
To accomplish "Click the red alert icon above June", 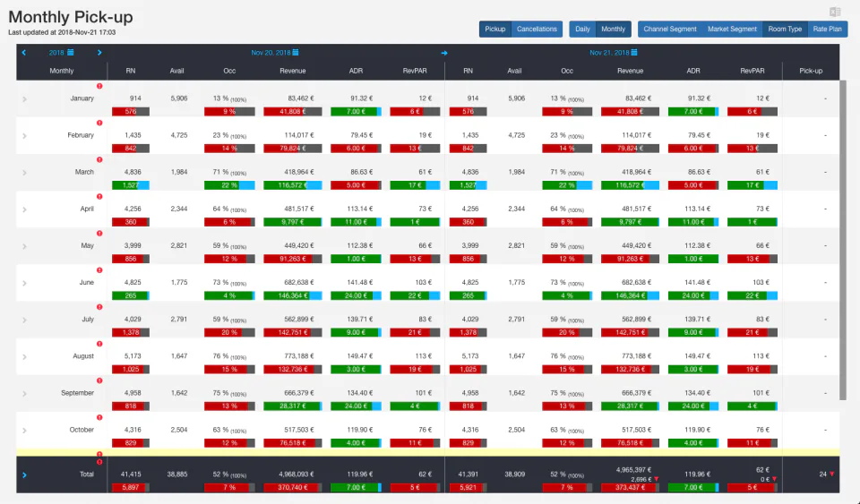I will 99,270.
